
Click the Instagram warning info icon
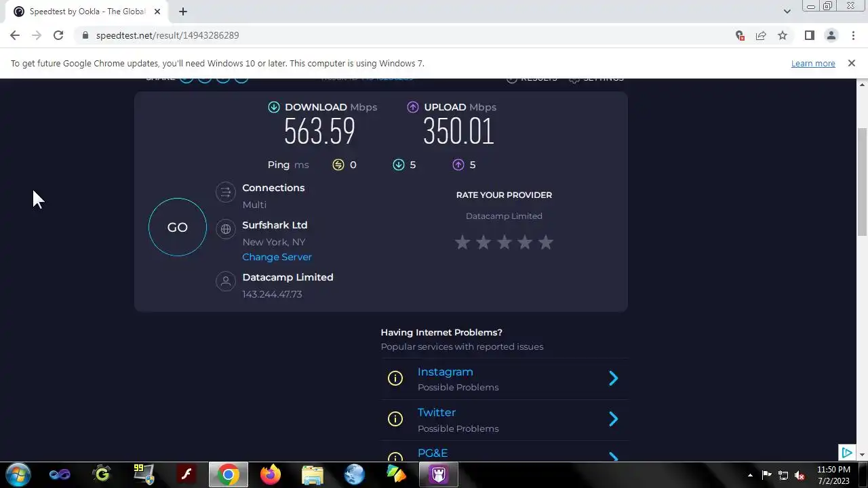395,378
